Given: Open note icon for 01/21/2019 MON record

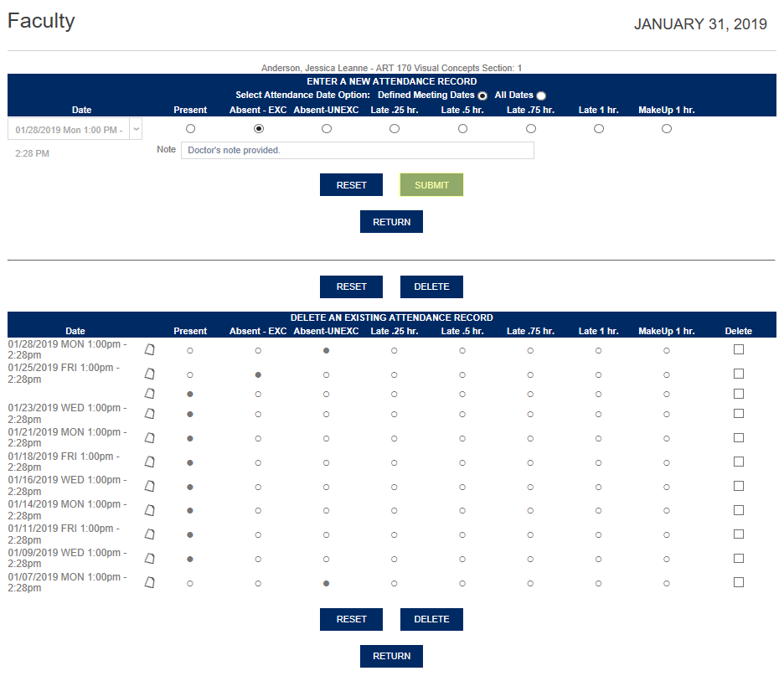Looking at the screenshot, I should tap(149, 438).
